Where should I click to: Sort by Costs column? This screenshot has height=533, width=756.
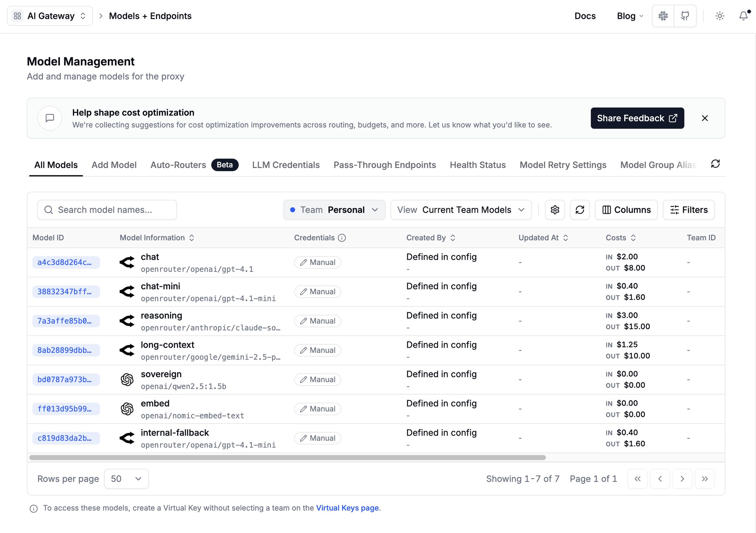[x=633, y=238]
